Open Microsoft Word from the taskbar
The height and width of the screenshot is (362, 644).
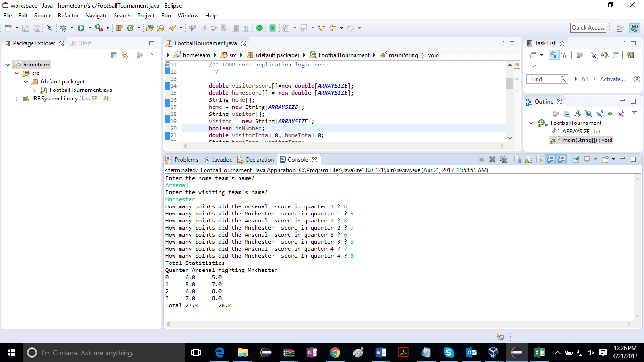coord(381,353)
